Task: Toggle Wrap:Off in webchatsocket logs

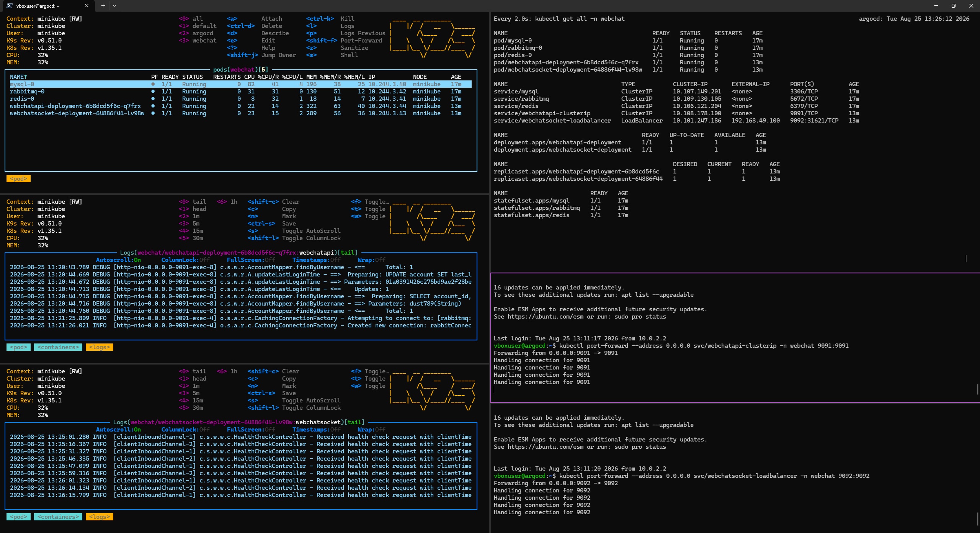Action: click(371, 430)
